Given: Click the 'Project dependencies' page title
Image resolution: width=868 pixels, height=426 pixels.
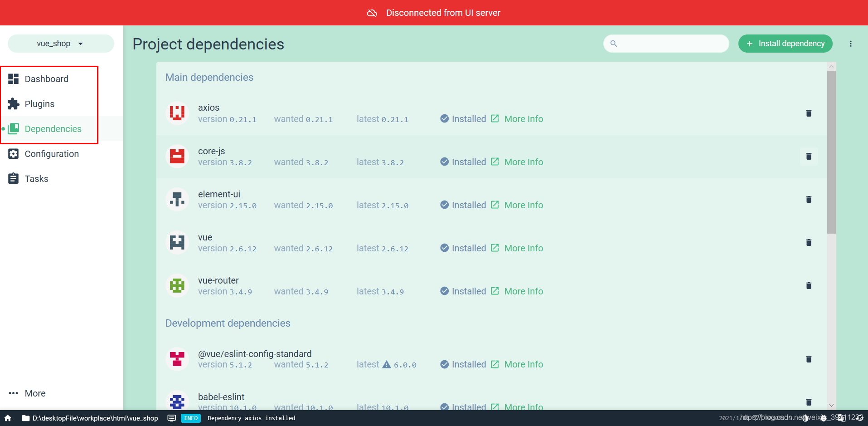Looking at the screenshot, I should pos(209,44).
